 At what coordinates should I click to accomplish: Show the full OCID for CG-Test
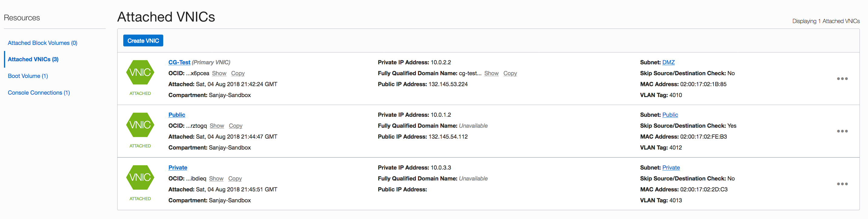tap(219, 73)
